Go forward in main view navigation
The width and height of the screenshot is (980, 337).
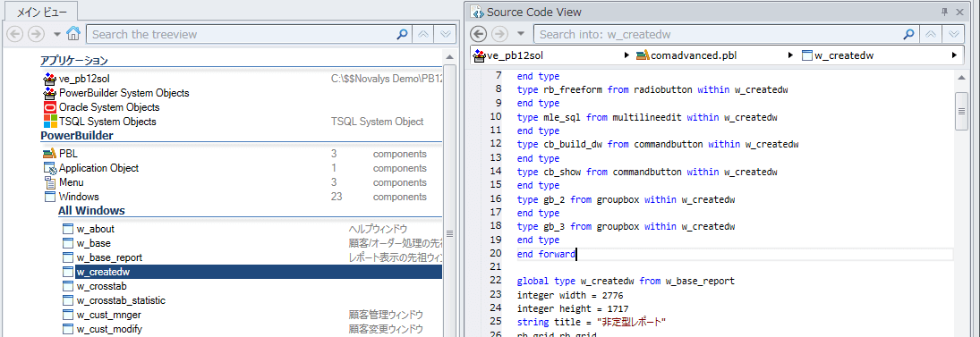[x=37, y=34]
